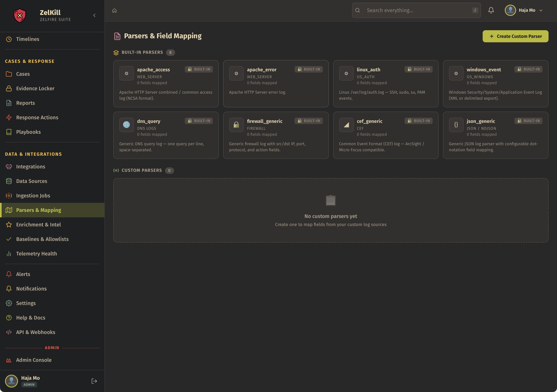Image resolution: width=557 pixels, height=392 pixels.
Task: Navigate to Telemetry Health
Action: (36, 254)
